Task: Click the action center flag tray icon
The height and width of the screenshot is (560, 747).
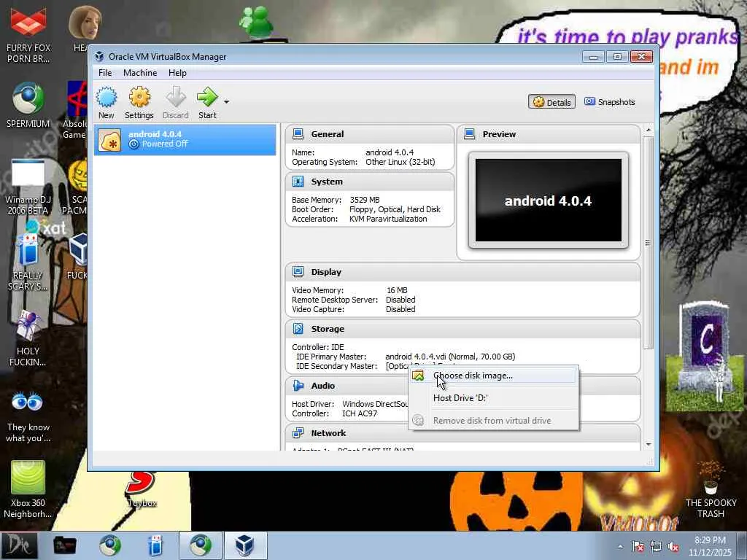Action: (x=638, y=546)
